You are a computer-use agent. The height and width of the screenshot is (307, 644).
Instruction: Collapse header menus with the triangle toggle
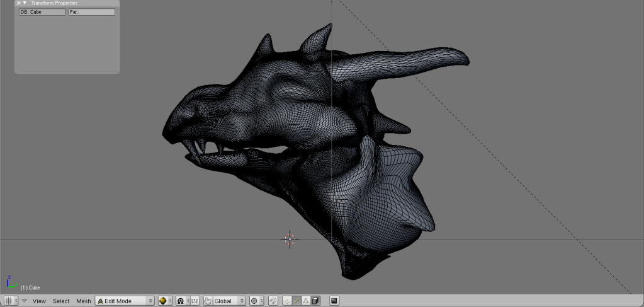click(x=25, y=301)
